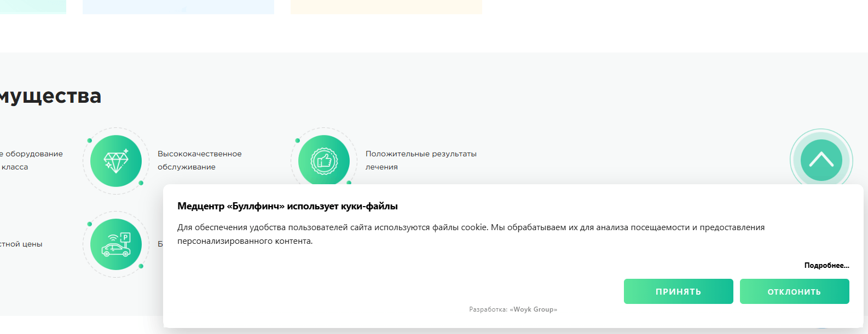Click the Высококачественное обслуживание label
Screen dimensions: 868x334
[199, 160]
